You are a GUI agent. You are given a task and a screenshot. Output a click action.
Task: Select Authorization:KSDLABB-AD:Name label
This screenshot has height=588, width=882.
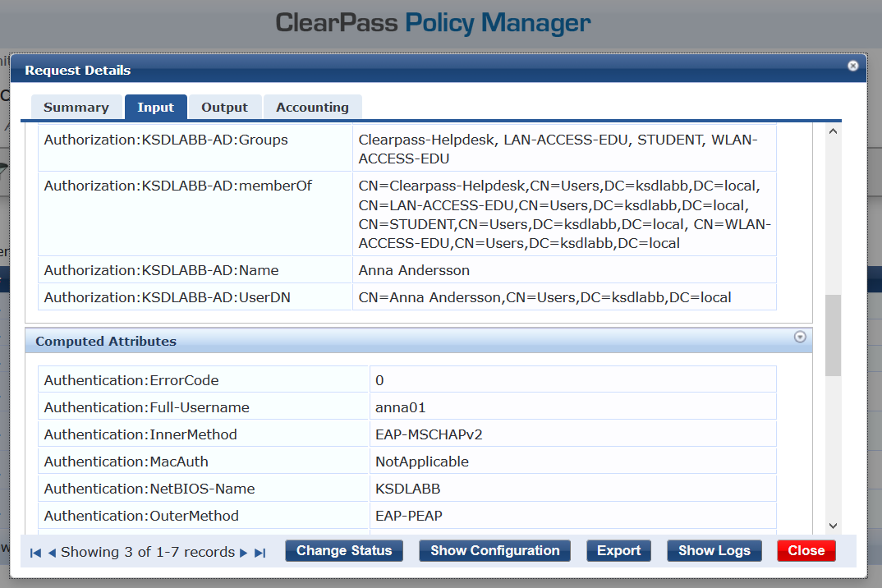[162, 270]
